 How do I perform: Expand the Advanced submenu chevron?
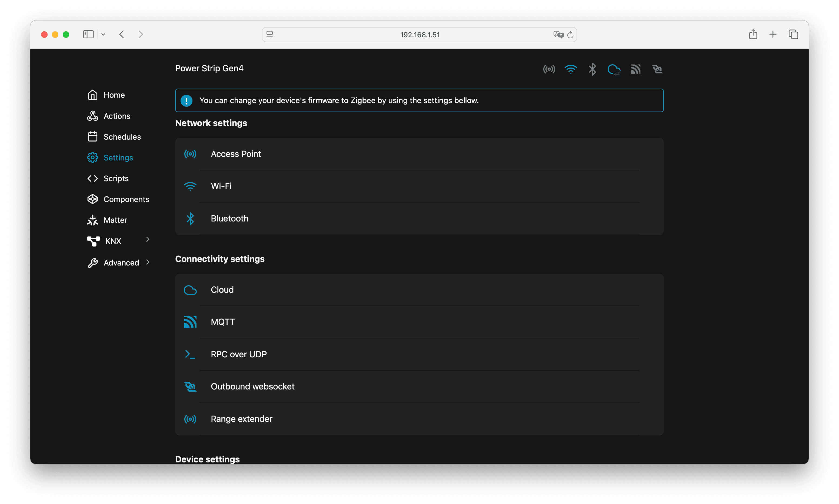148,262
